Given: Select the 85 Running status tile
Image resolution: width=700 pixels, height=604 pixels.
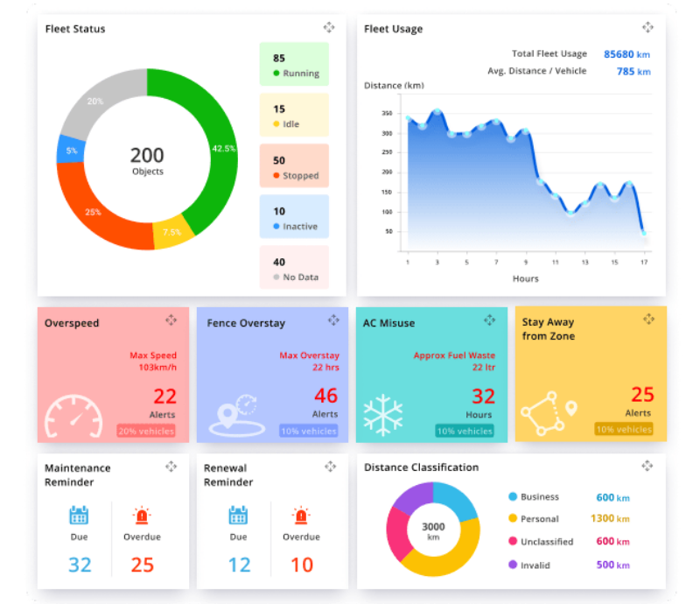Looking at the screenshot, I should pos(294,65).
